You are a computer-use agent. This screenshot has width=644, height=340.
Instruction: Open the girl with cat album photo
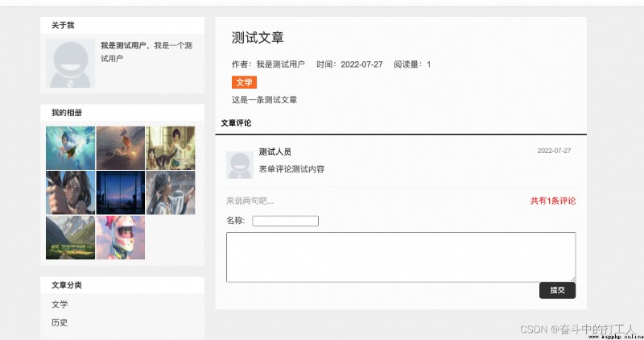pos(171,148)
